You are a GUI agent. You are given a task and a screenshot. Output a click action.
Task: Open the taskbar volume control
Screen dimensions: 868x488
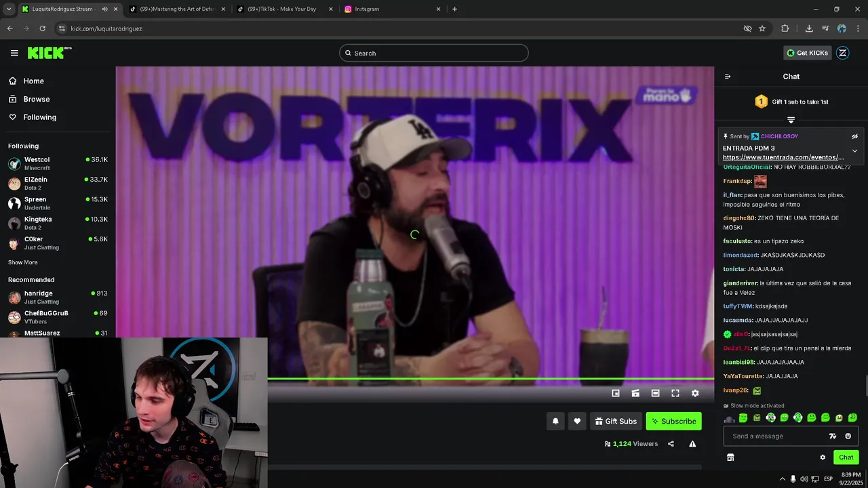804,479
